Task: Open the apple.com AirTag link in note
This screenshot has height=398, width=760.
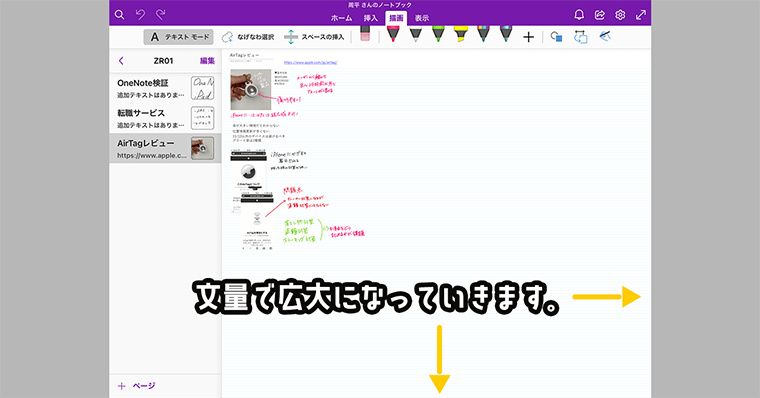Action: click(311, 63)
